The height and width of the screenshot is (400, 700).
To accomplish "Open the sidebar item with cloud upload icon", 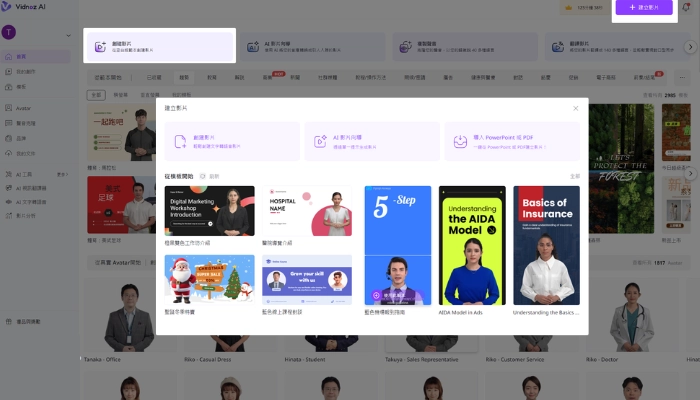I will (x=36, y=154).
